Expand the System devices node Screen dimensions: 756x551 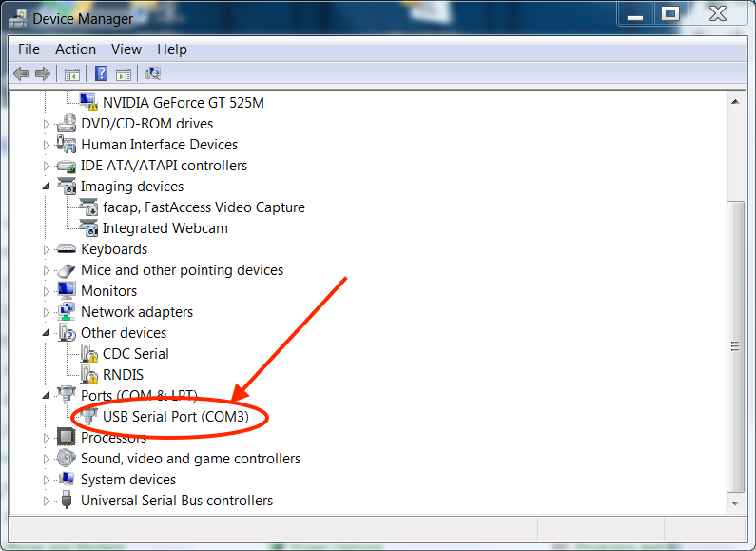pyautogui.click(x=47, y=480)
